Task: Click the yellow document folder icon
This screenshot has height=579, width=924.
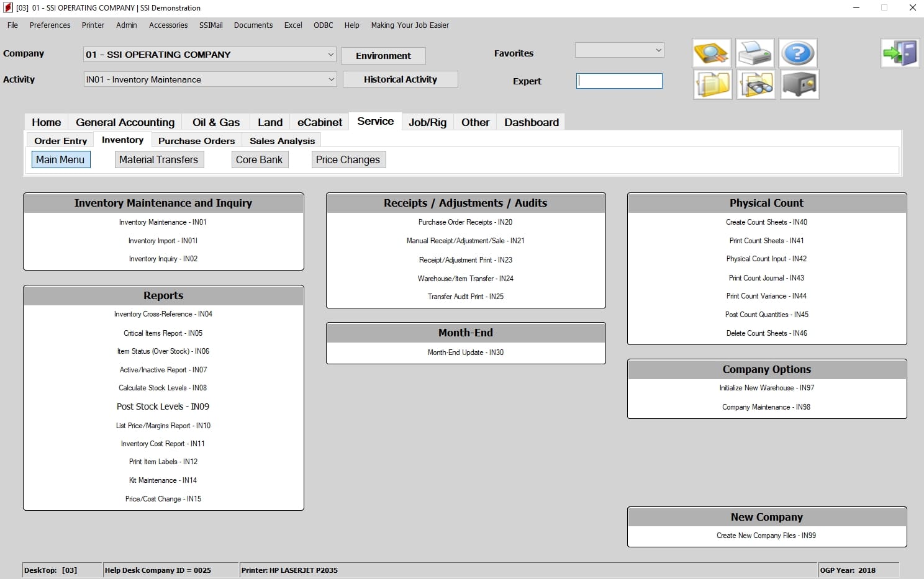Action: point(712,84)
